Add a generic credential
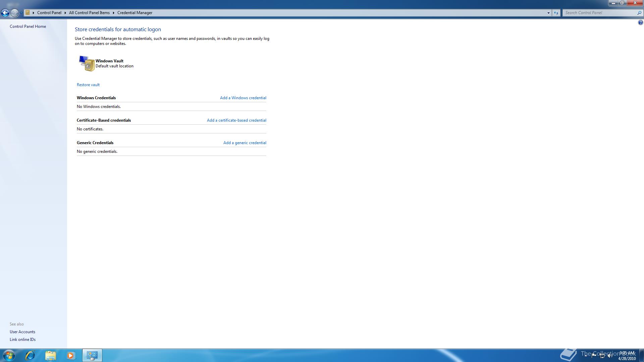644x362 pixels. pyautogui.click(x=245, y=143)
